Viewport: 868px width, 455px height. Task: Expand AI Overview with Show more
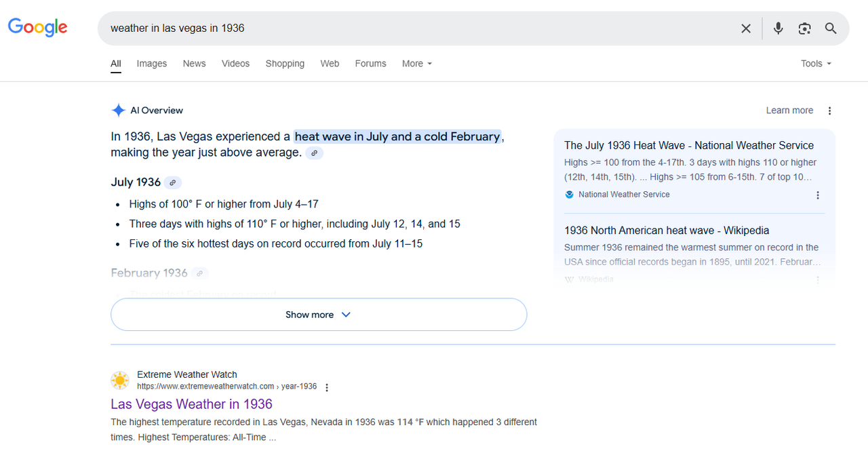pos(319,315)
